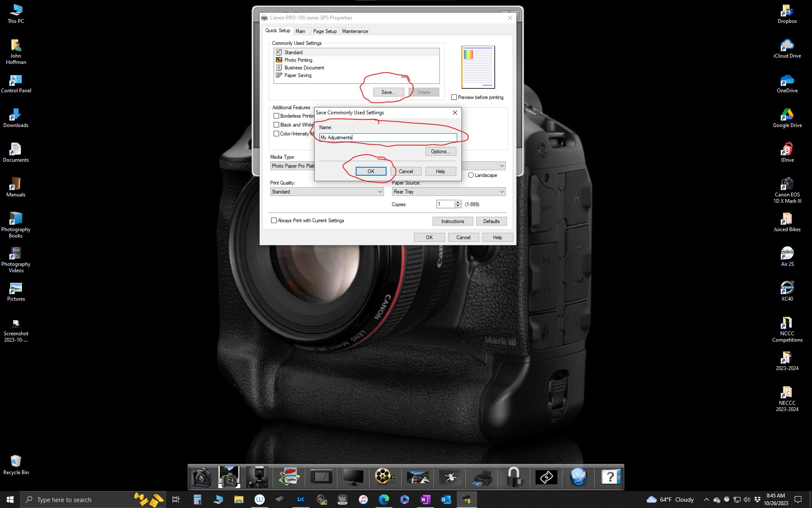Click the Name input field
The image size is (812, 508).
[388, 138]
